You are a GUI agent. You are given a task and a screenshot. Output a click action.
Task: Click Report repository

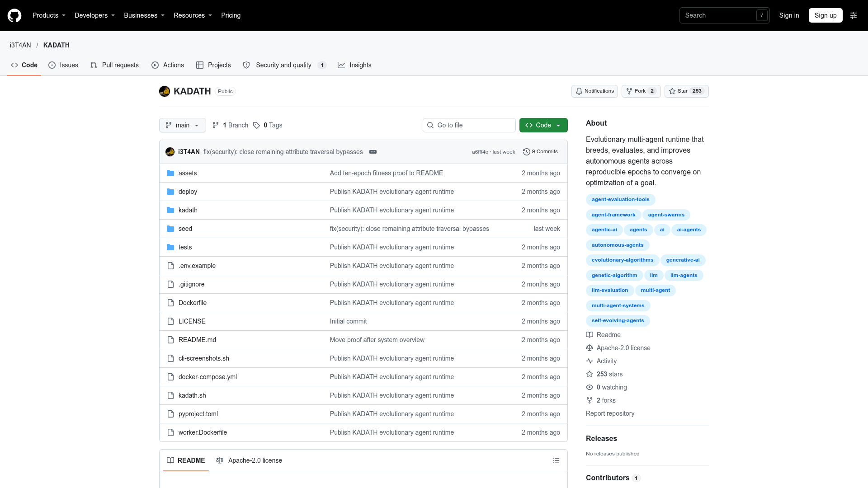610,413
